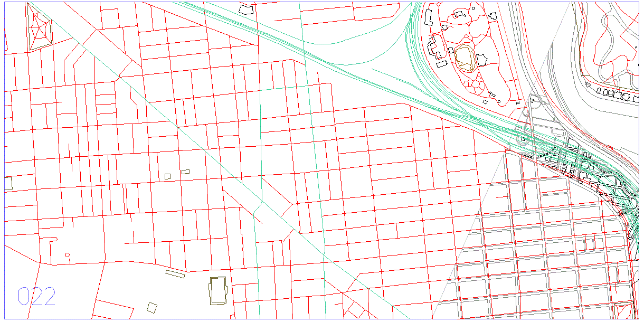This screenshot has width=644, height=322.
Task: Select the orange oval stadium outline
Action: click(x=465, y=58)
